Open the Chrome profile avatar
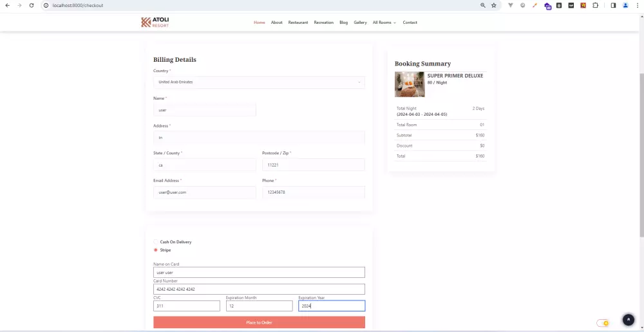Image resolution: width=644 pixels, height=332 pixels. (625, 5)
